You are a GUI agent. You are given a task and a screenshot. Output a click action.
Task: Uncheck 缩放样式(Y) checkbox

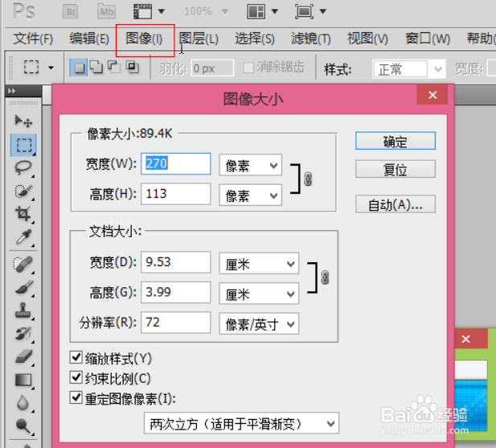tap(76, 357)
